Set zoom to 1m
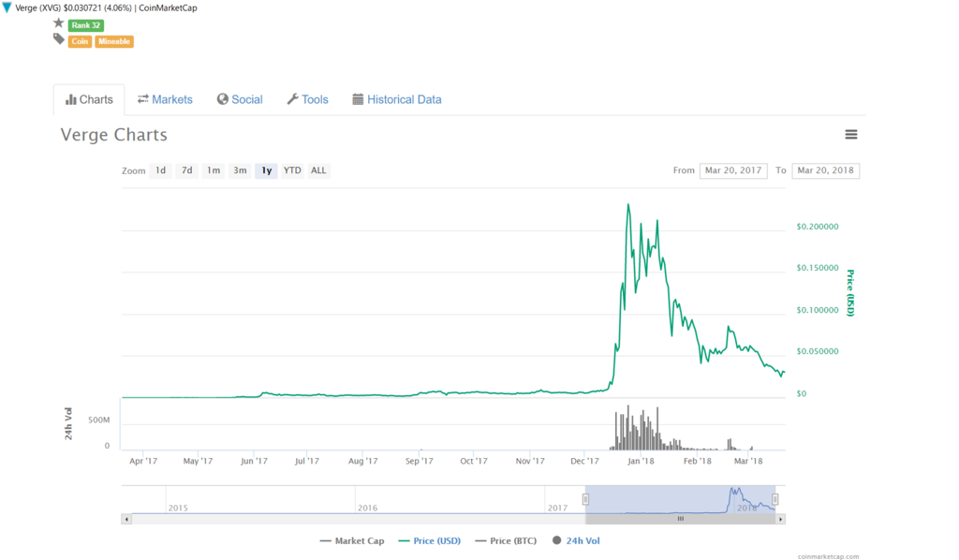Viewport: 959px width, 560px height. pyautogui.click(x=214, y=170)
